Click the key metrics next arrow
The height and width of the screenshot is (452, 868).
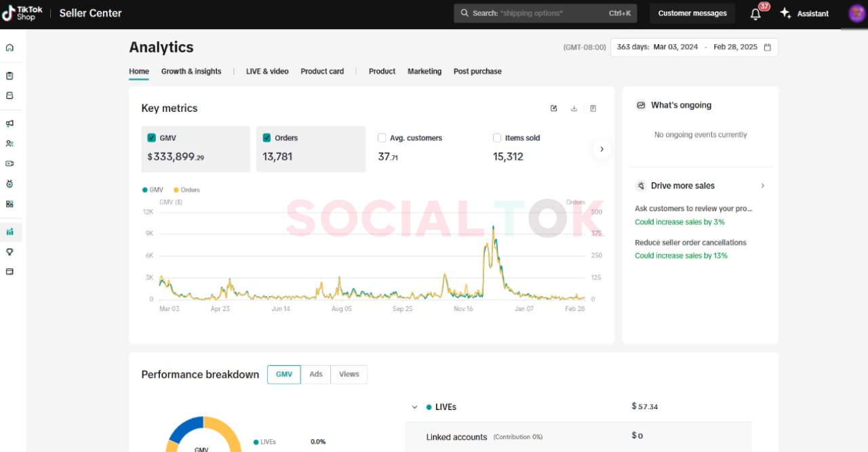click(601, 149)
